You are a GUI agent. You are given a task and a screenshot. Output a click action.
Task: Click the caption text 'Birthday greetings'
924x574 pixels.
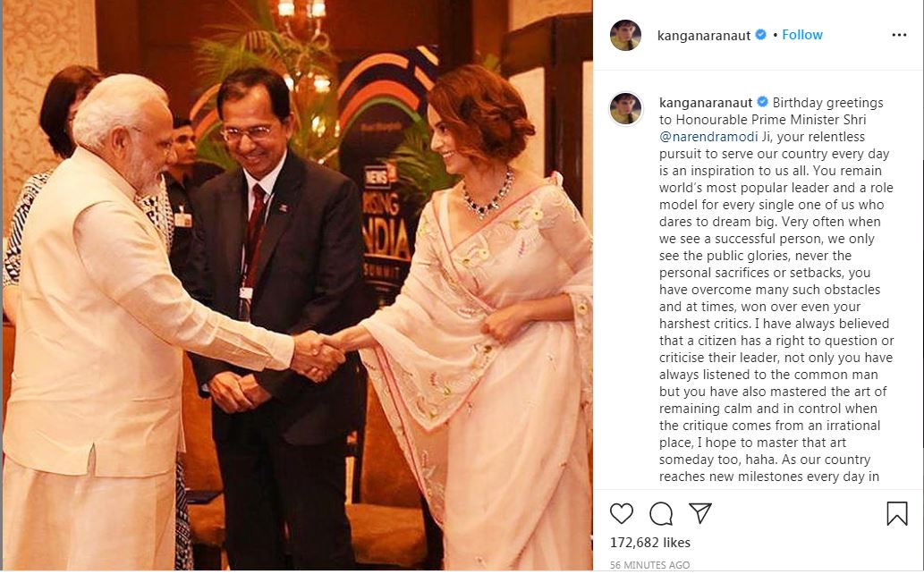(x=827, y=103)
